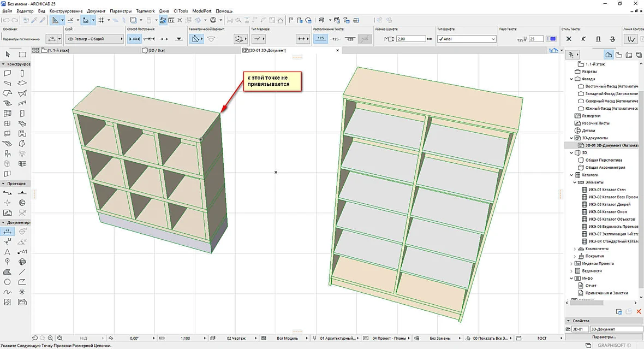Choose the Line drawing tool
Viewport: 644px width, 349px height.
point(22,272)
